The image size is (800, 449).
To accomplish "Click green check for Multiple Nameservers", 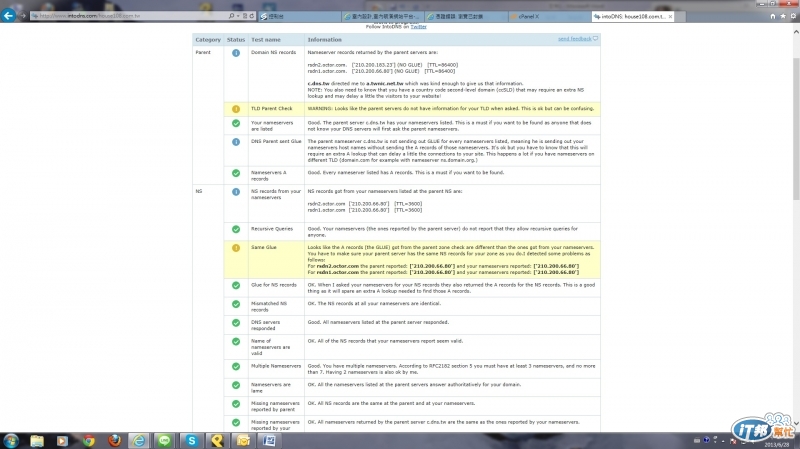I will (x=236, y=366).
